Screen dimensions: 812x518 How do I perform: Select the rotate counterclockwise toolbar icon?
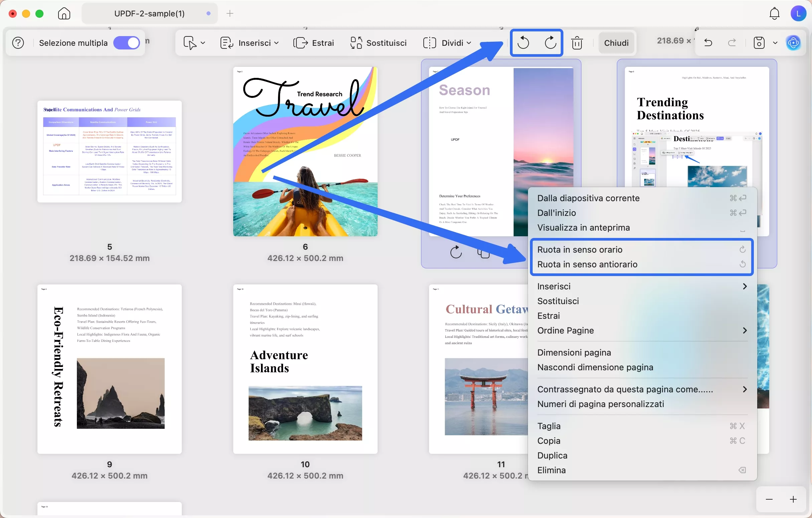(x=523, y=43)
